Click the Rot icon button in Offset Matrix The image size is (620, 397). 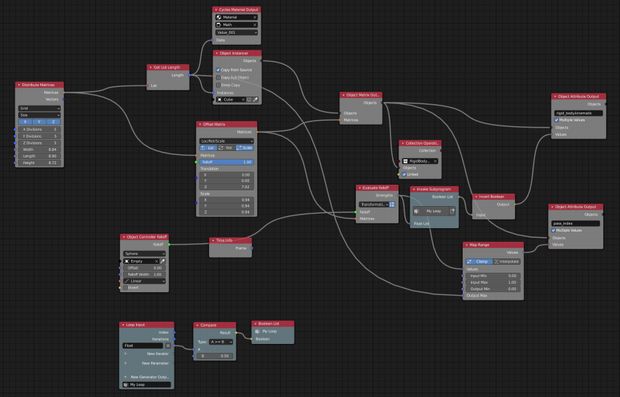(x=226, y=148)
